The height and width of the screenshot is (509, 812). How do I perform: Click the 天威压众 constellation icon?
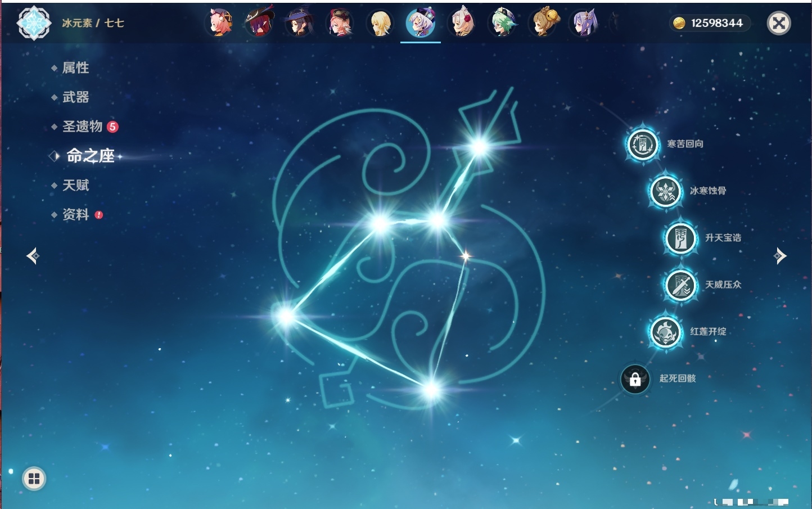[x=680, y=285]
